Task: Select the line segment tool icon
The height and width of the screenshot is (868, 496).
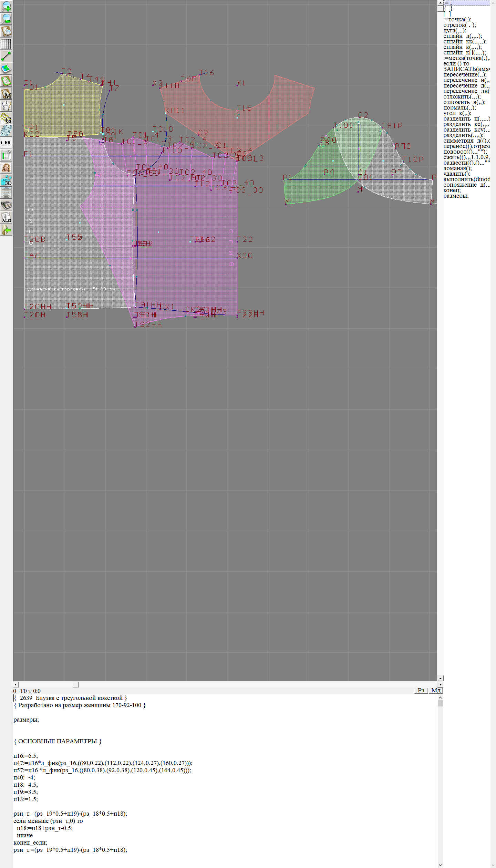Action: (6, 56)
